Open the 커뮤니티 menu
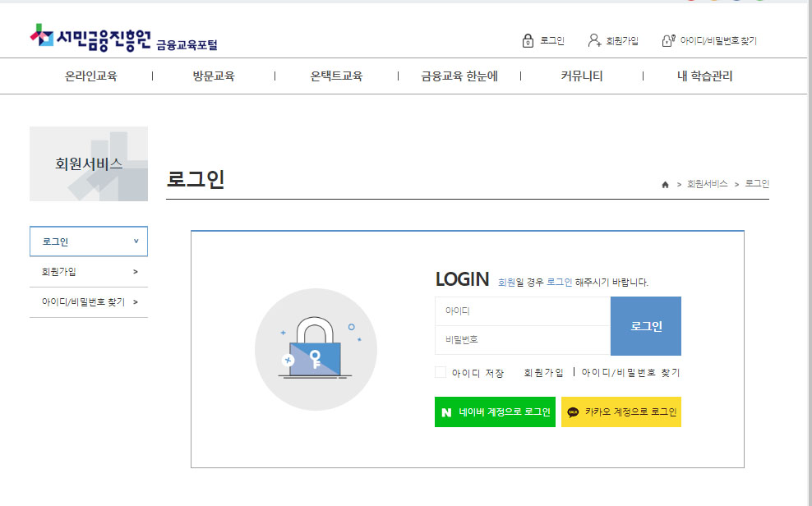Image resolution: width=812 pixels, height=506 pixels. click(x=582, y=76)
